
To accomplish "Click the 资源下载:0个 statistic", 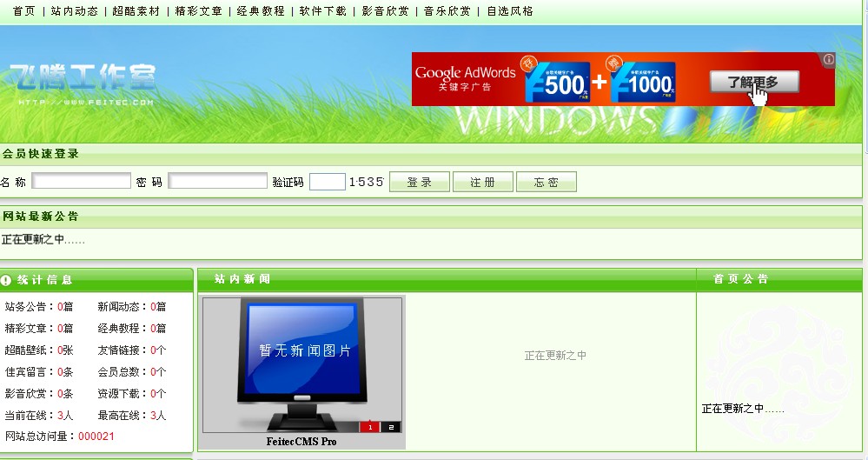I will pos(132,394).
